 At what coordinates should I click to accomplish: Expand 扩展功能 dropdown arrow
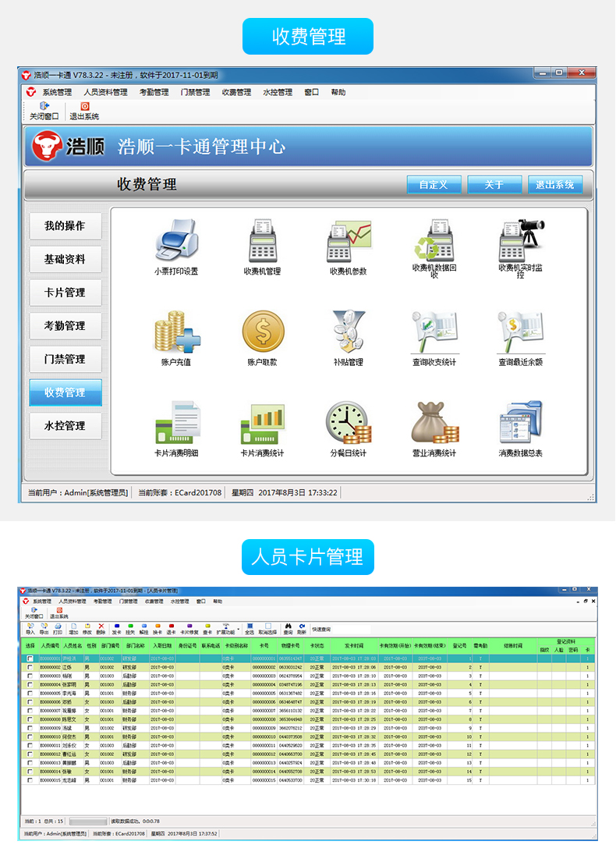tap(238, 630)
